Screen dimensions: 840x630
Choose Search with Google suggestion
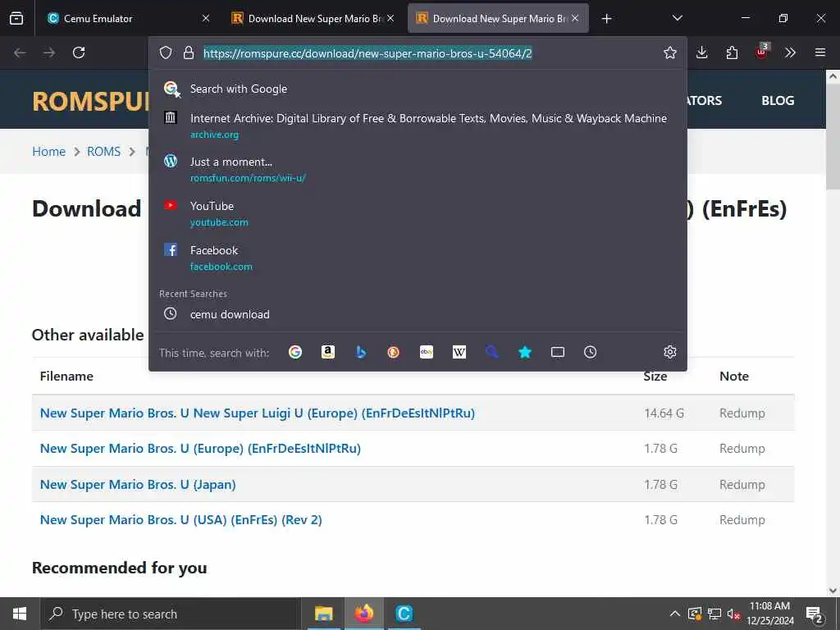pyautogui.click(x=418, y=89)
